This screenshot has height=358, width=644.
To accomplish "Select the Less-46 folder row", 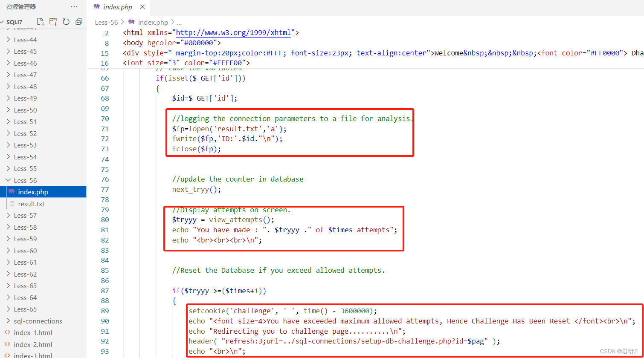I will click(x=43, y=63).
